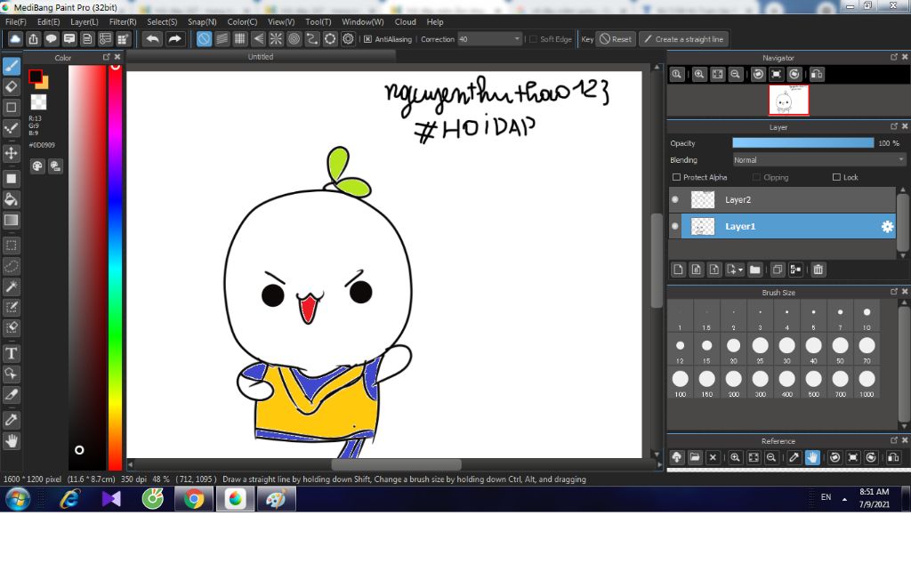
Task: Open the File menu
Action: click(x=16, y=22)
